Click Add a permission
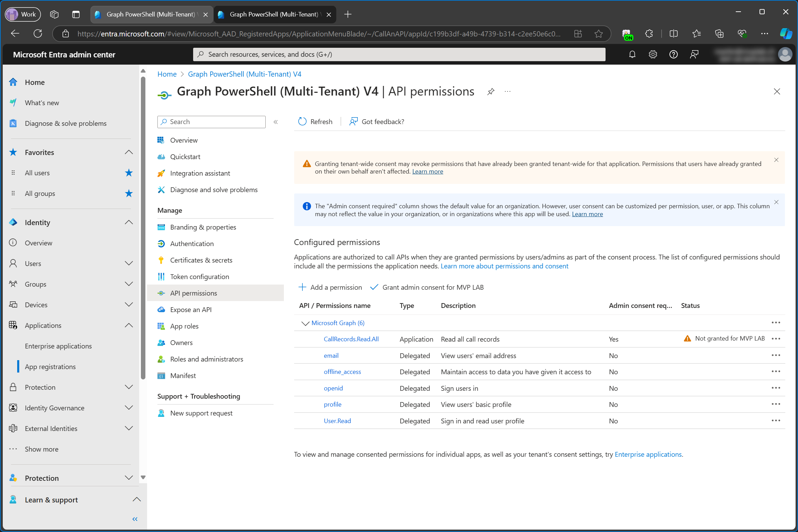The image size is (798, 532). pos(330,287)
